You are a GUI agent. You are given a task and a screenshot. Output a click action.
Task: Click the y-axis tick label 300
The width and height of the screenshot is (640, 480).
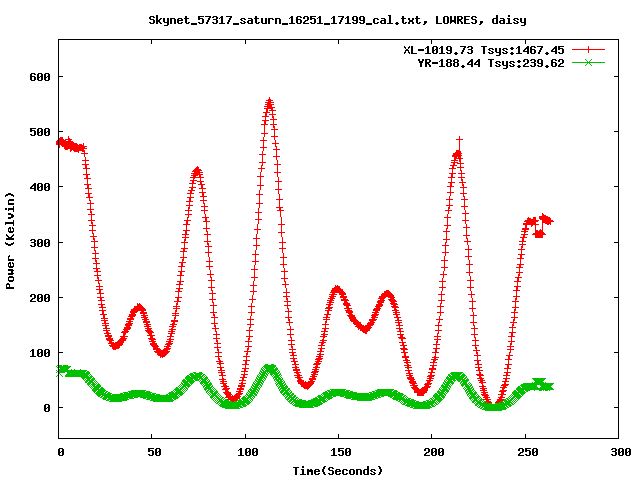pyautogui.click(x=40, y=242)
